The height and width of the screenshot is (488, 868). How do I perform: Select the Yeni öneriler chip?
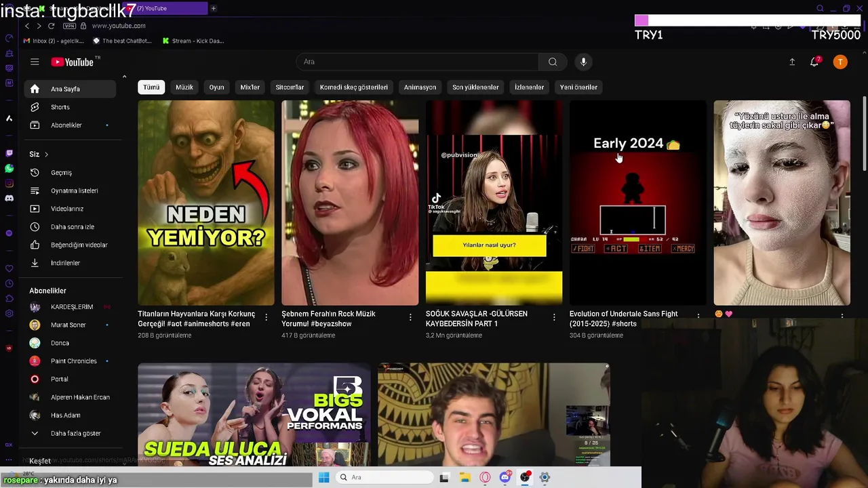coord(578,87)
